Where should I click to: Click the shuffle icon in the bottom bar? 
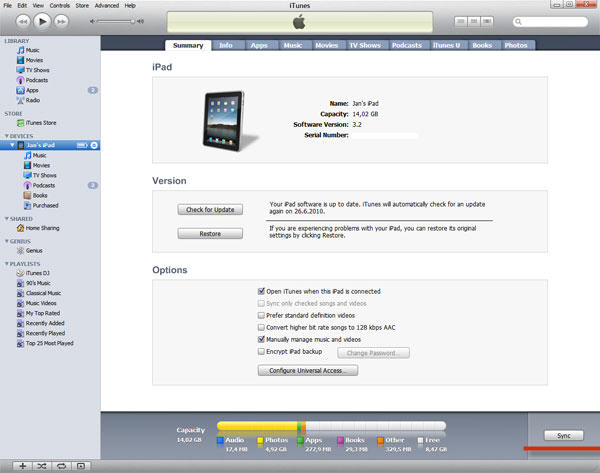coord(41,466)
